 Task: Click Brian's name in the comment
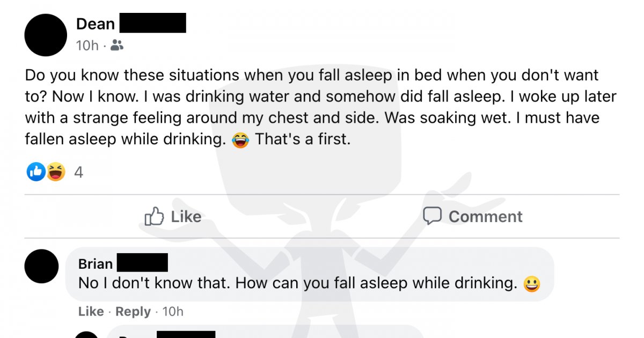coord(95,263)
